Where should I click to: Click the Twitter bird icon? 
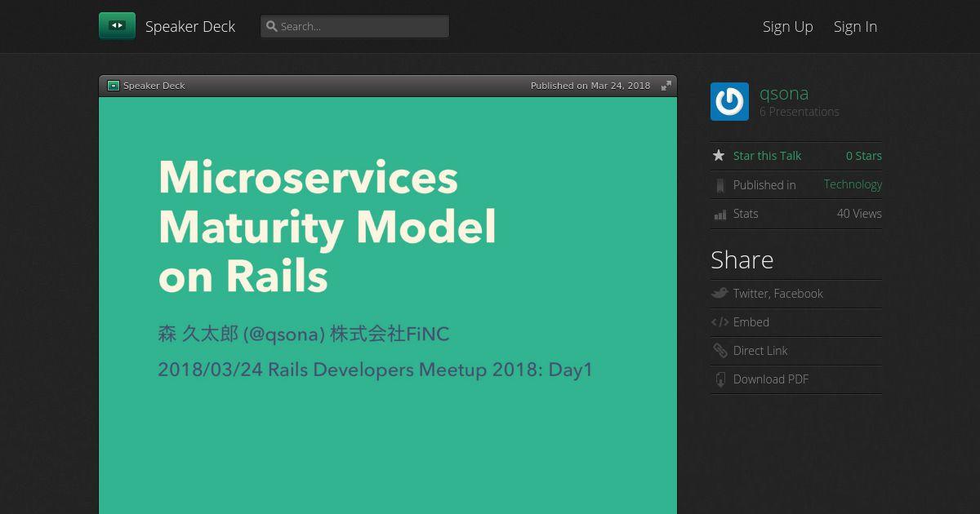click(x=719, y=293)
